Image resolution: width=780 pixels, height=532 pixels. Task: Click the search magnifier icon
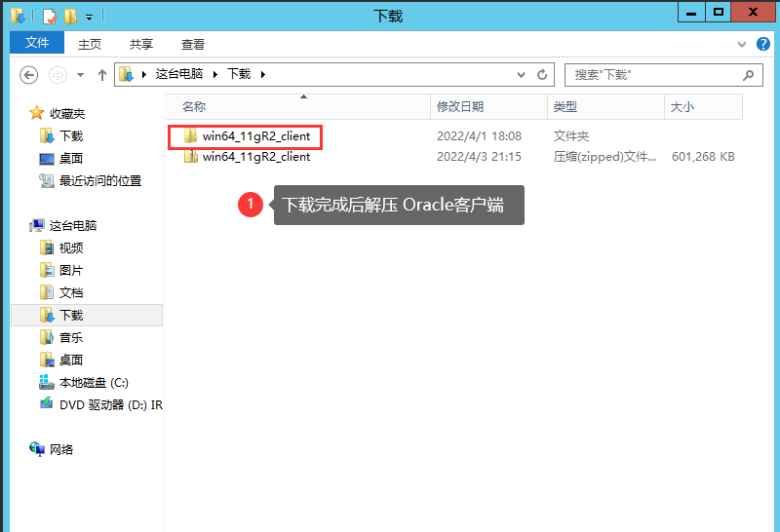[x=748, y=75]
